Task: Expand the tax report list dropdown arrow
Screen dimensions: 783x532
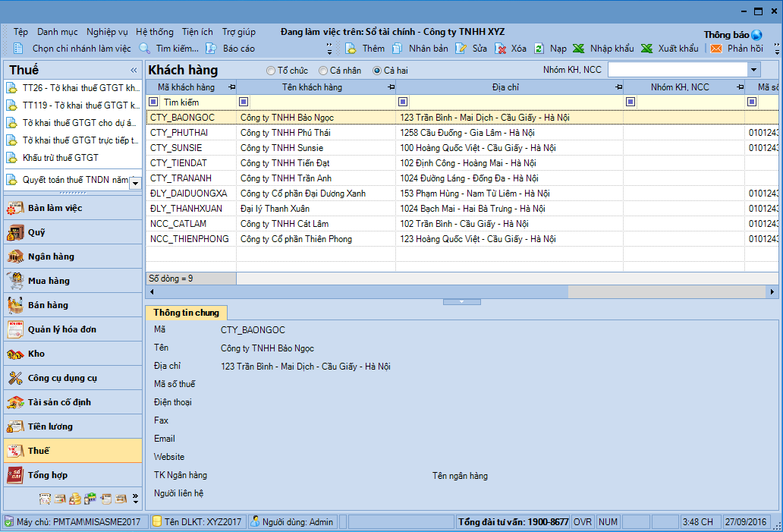Action: tap(135, 182)
